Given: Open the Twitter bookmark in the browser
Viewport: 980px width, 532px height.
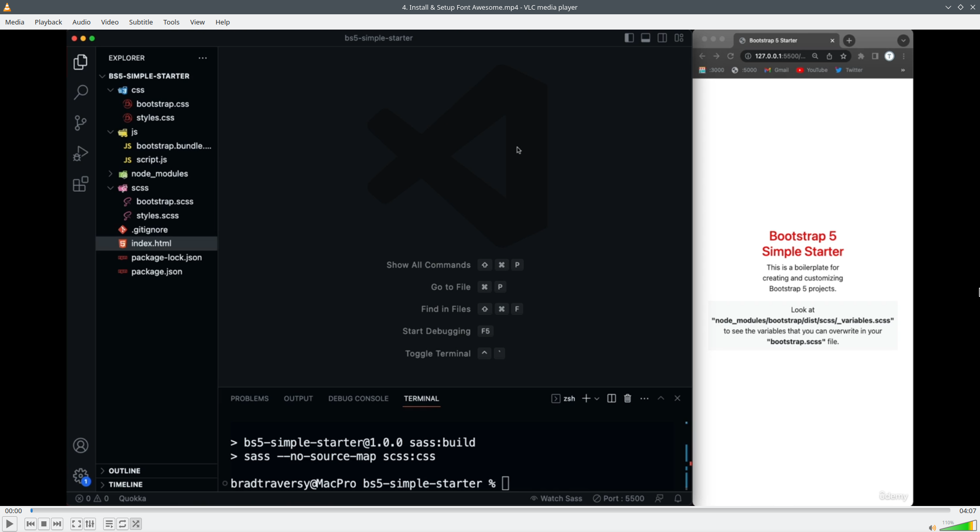Looking at the screenshot, I should 849,70.
